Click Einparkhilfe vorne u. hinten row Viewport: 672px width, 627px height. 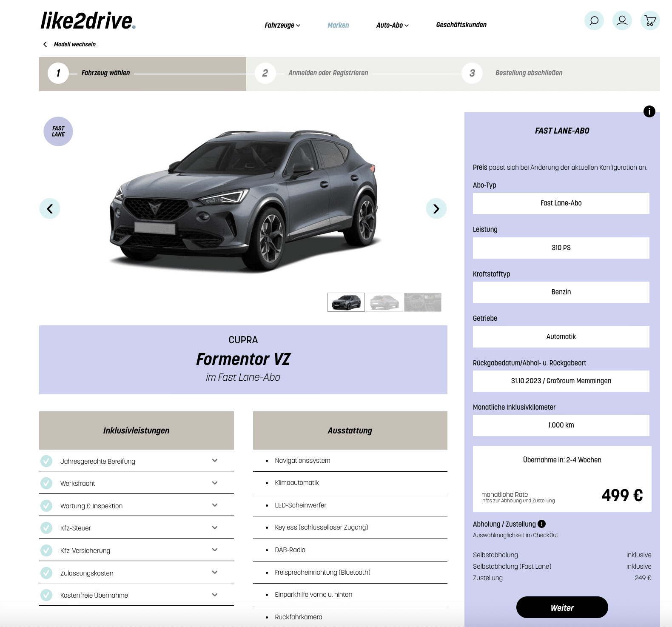click(350, 595)
